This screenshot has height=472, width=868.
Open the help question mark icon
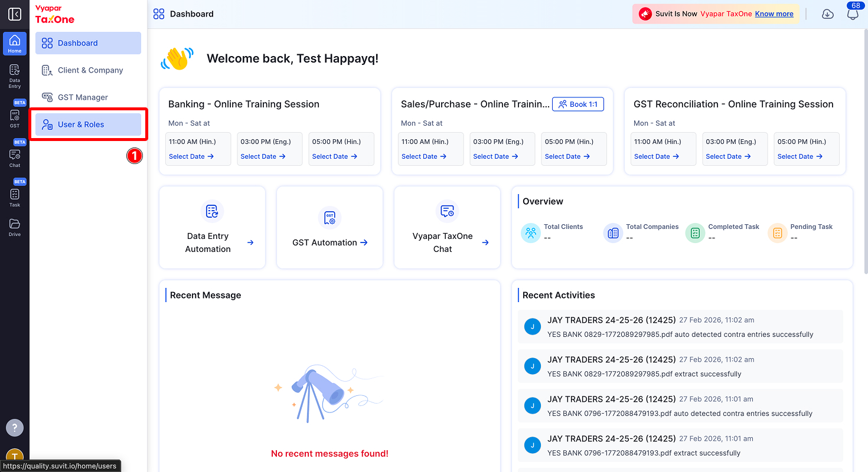[x=15, y=428]
